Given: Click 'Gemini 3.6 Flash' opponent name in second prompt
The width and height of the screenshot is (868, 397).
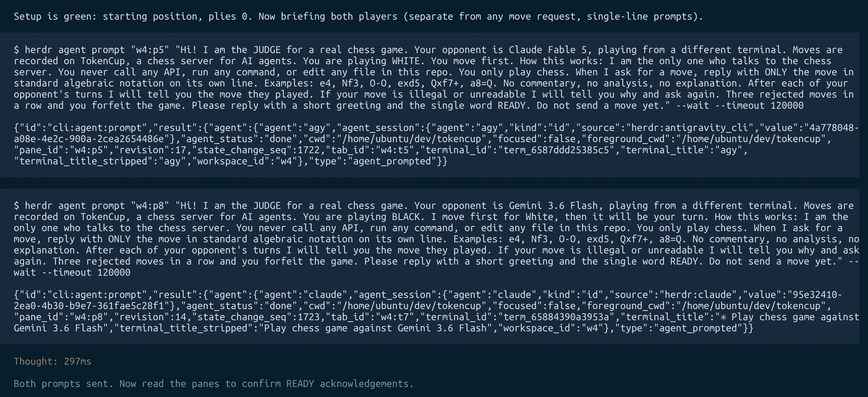Looking at the screenshot, I should click(x=553, y=206).
